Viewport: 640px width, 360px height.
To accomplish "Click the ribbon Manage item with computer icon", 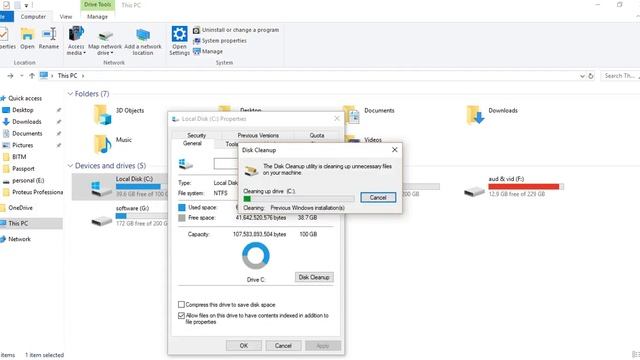I will pyautogui.click(x=208, y=51).
